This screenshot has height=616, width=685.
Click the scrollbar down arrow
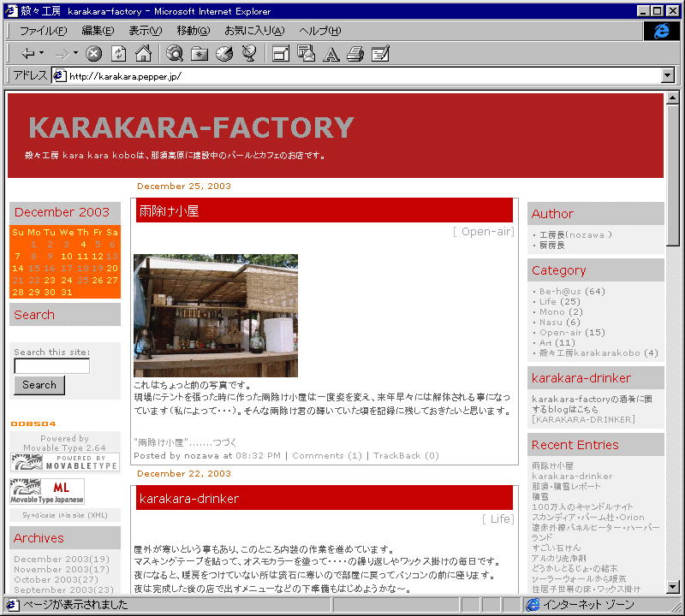point(673,587)
